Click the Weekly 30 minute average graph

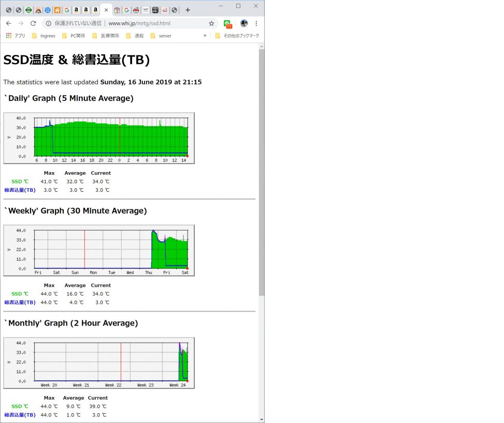pos(99,250)
